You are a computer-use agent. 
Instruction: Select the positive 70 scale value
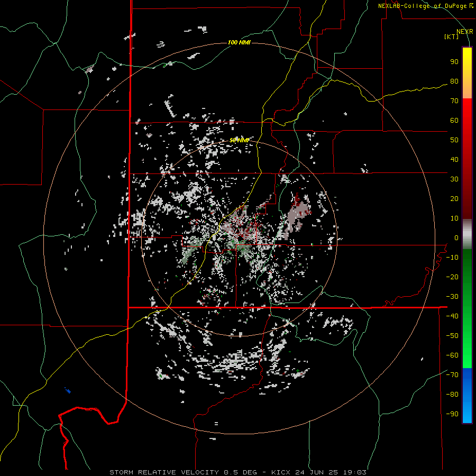coord(454,101)
